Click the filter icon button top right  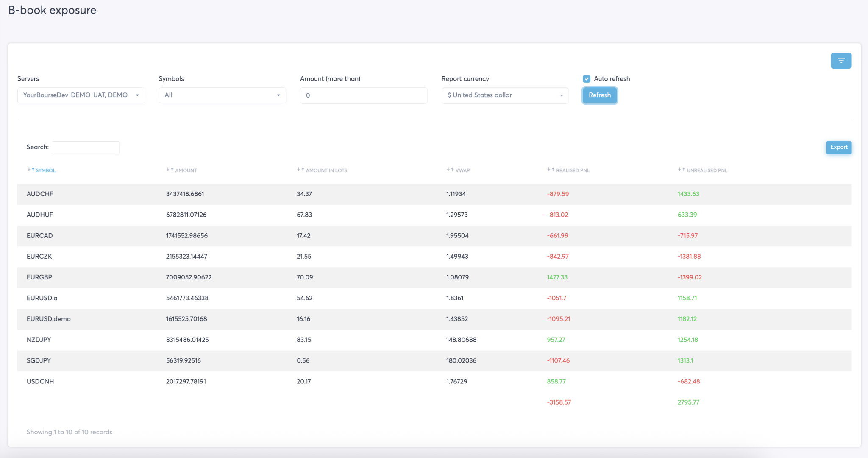pos(841,61)
